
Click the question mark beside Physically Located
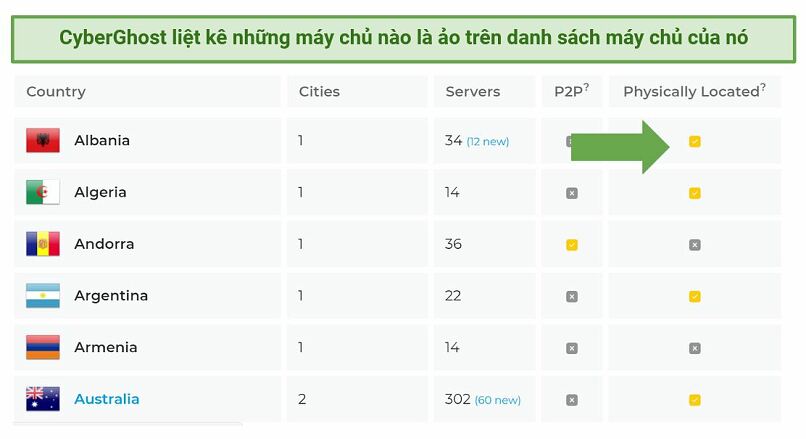[763, 87]
